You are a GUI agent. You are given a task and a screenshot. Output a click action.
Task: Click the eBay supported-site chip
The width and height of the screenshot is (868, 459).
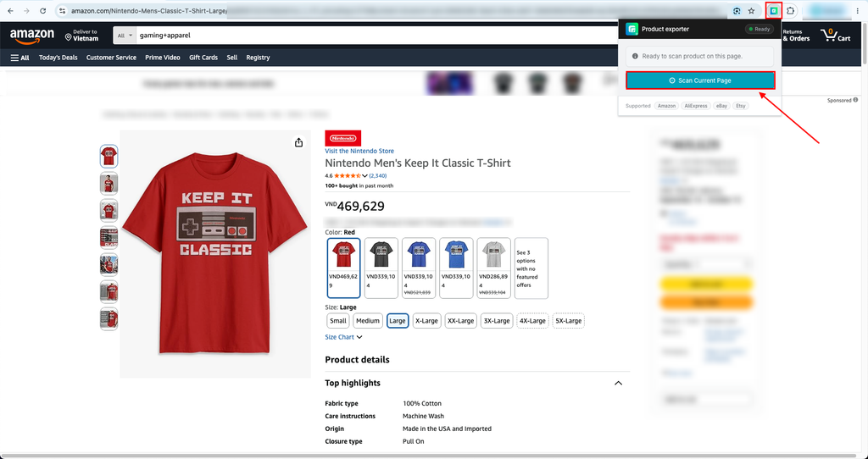(x=721, y=106)
